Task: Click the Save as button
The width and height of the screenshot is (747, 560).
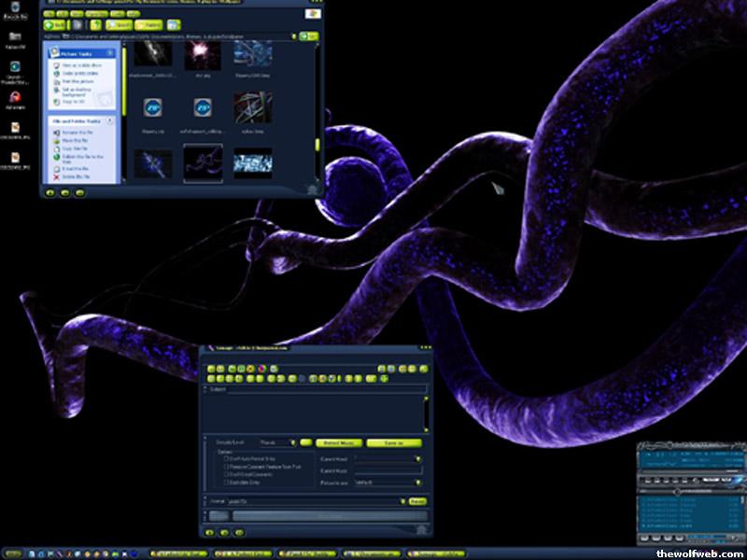Action: 394,442
